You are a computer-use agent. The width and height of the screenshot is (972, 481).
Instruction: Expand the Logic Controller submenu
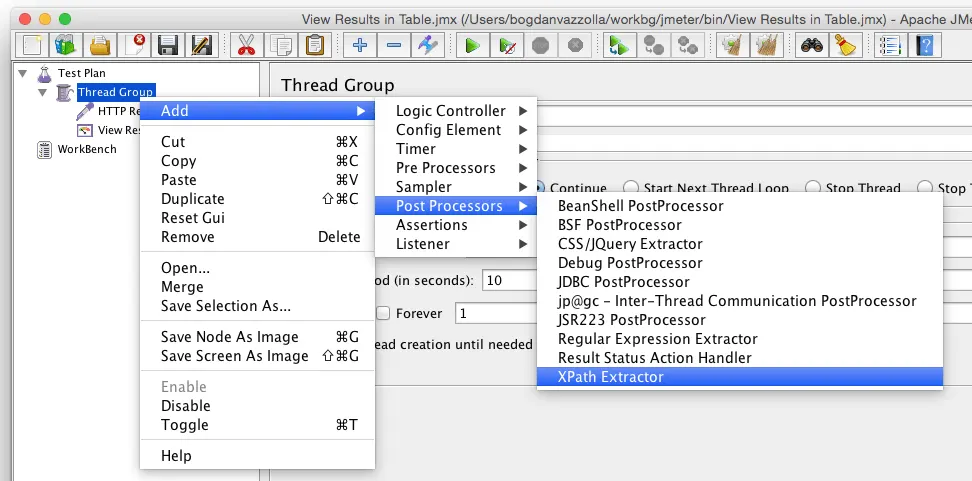coord(456,111)
